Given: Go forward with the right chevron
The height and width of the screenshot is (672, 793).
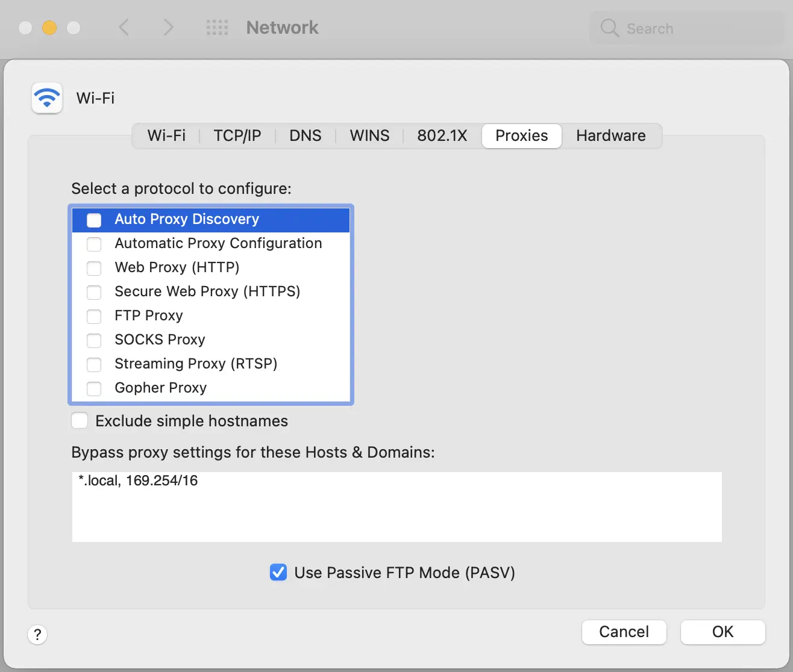Looking at the screenshot, I should (x=168, y=27).
